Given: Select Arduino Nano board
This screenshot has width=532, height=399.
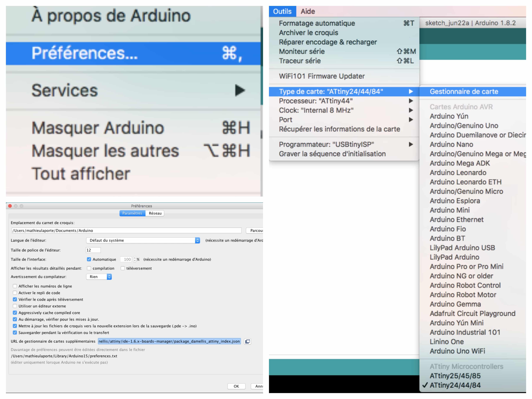Looking at the screenshot, I should click(473, 144).
